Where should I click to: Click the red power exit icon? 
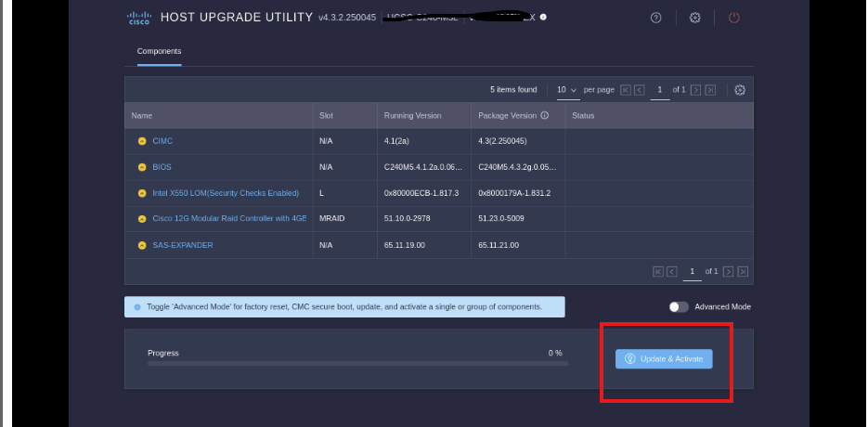pos(734,18)
